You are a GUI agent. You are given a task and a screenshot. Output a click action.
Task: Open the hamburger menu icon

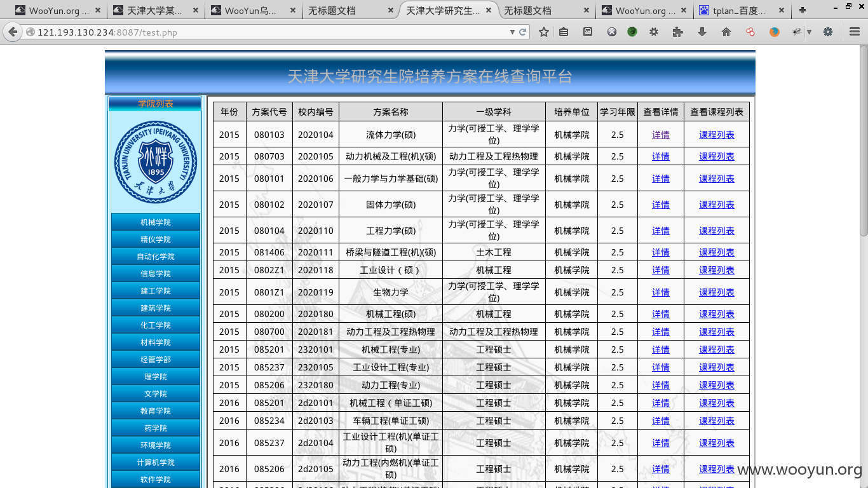click(x=855, y=32)
